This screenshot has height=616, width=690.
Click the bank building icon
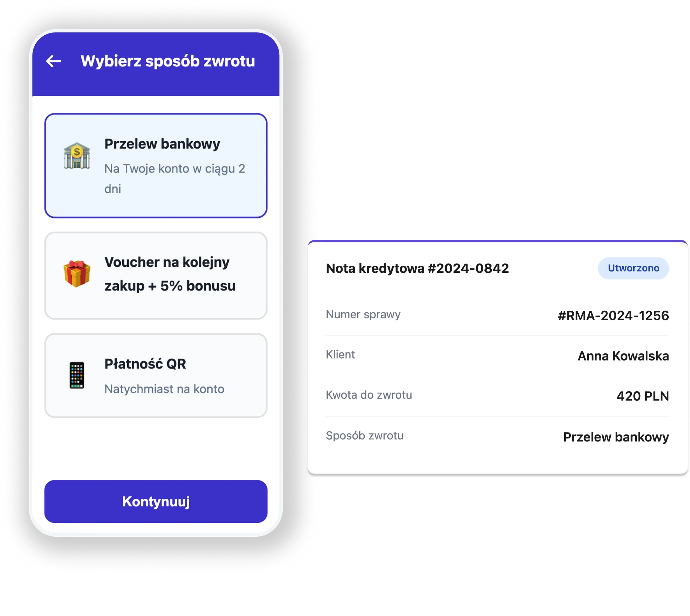(x=77, y=155)
